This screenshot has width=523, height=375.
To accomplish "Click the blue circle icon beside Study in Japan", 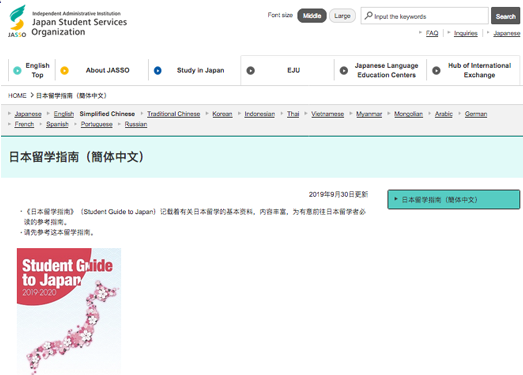I will [x=157, y=70].
